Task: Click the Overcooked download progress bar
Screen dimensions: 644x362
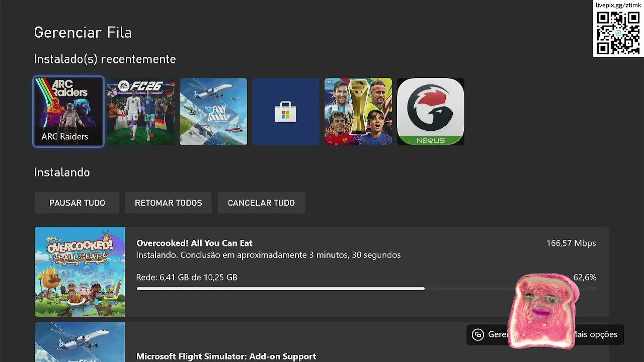Action: 366,289
